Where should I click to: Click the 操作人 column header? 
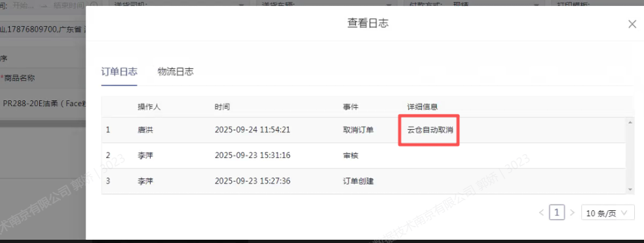(149, 107)
